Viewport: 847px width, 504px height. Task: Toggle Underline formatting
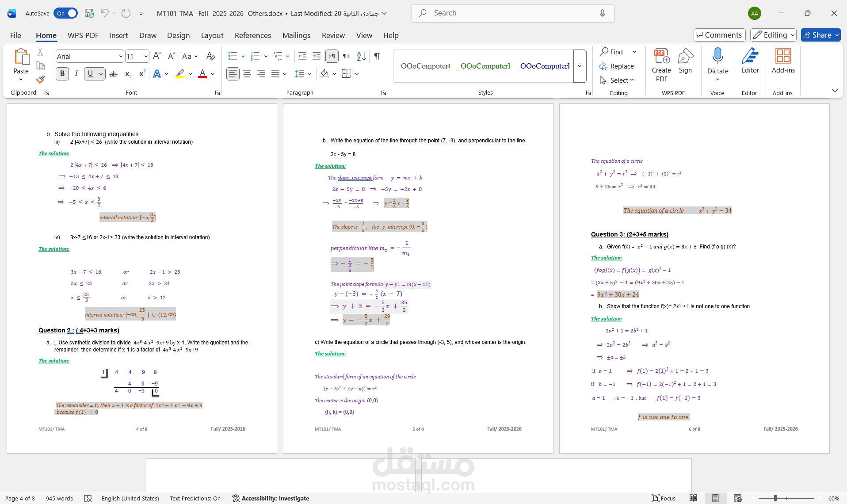pyautogui.click(x=90, y=74)
